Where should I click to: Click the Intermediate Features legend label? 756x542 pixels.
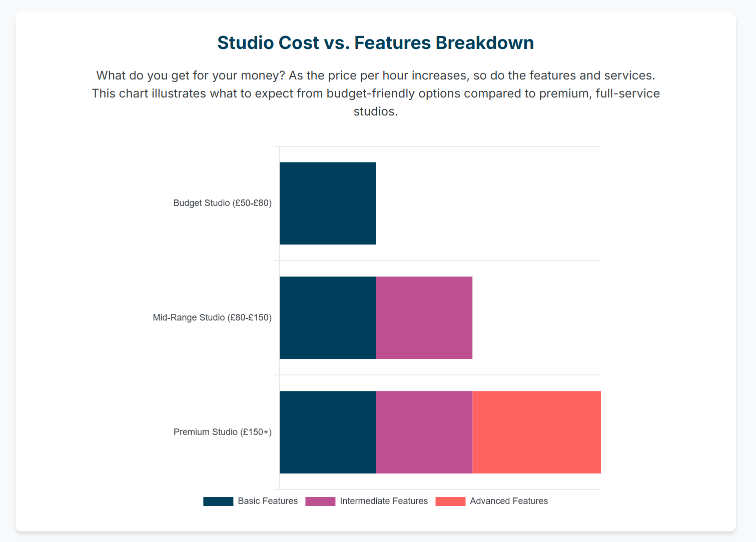384,501
